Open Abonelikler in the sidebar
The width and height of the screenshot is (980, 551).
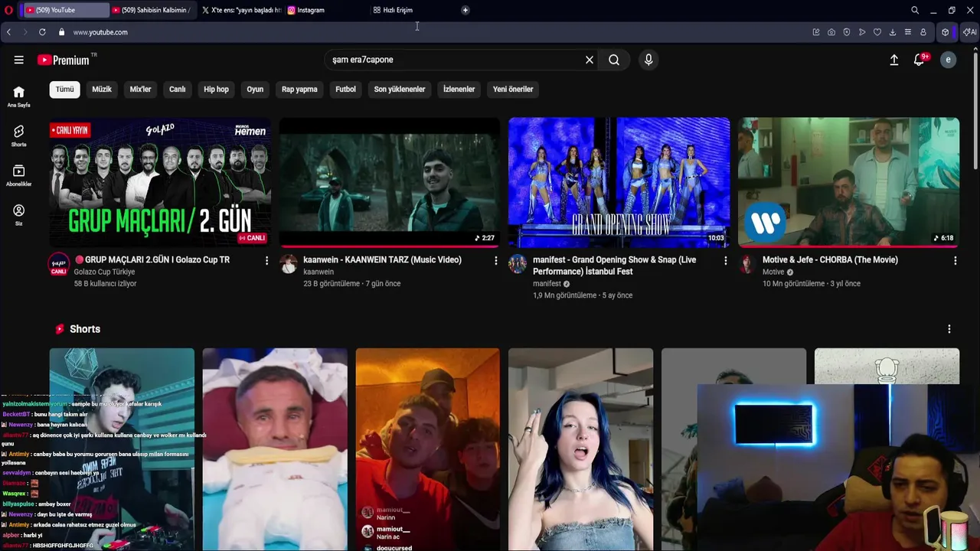(19, 176)
